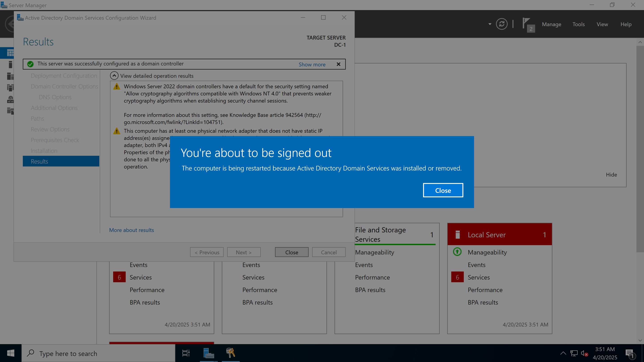Click Server Manager vertical scrollbar

tap(640, 149)
